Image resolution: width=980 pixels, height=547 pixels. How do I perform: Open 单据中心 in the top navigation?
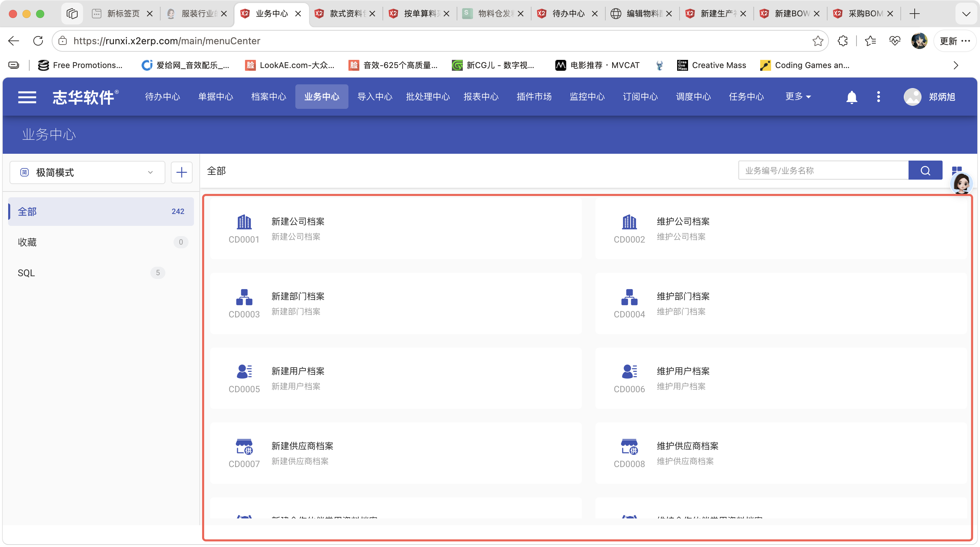click(215, 97)
